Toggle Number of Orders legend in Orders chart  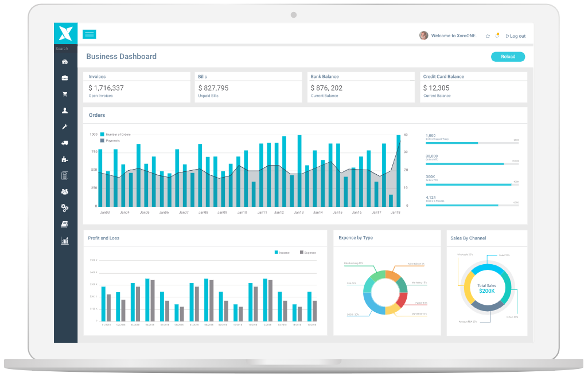116,135
